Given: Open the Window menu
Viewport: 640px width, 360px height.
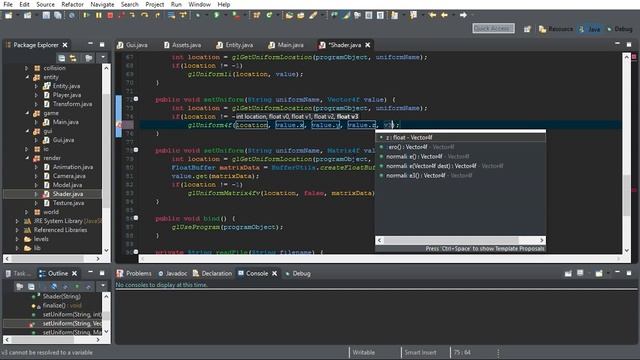Looking at the screenshot, I should (x=199, y=4).
